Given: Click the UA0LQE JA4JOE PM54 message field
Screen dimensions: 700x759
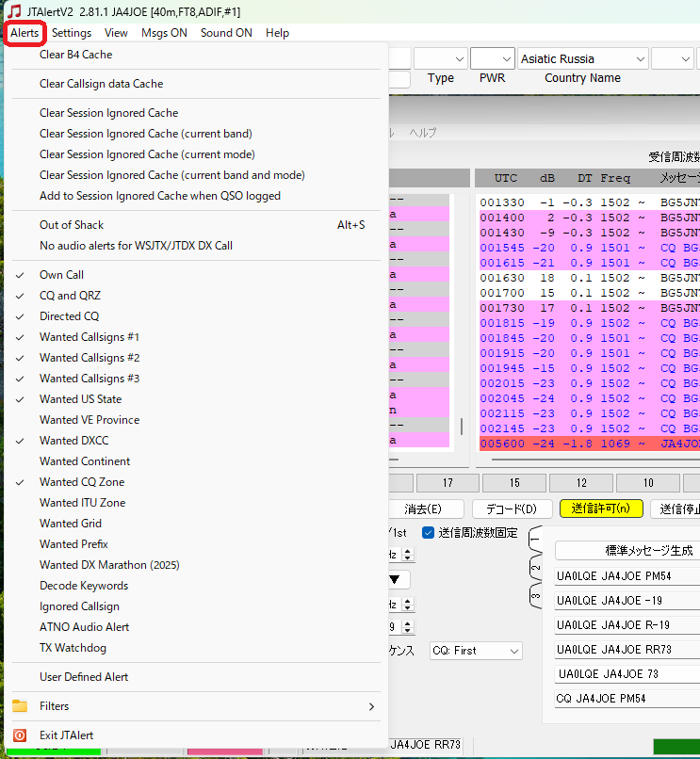Looking at the screenshot, I should (x=627, y=576).
